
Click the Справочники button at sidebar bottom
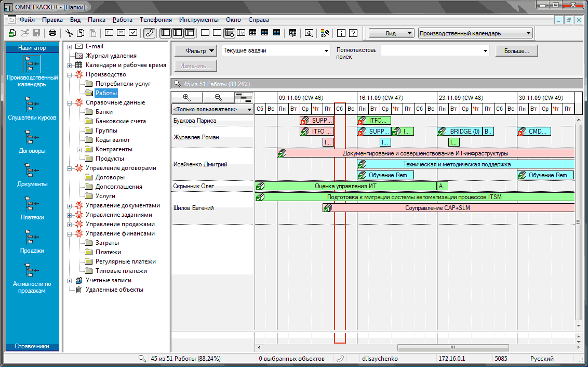[32, 346]
